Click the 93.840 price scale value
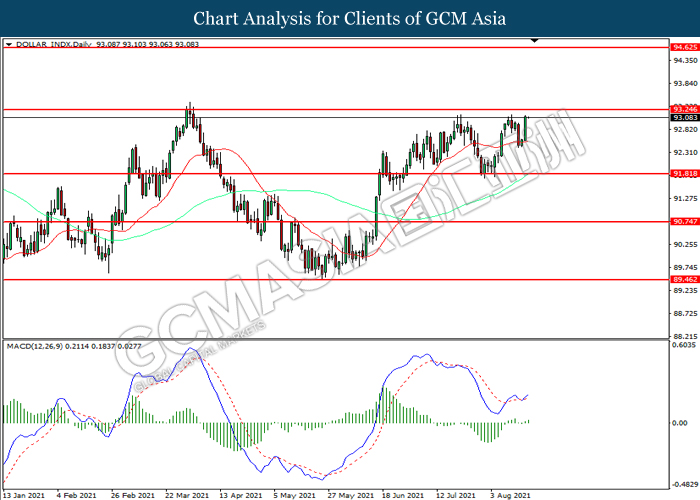 tap(685, 83)
